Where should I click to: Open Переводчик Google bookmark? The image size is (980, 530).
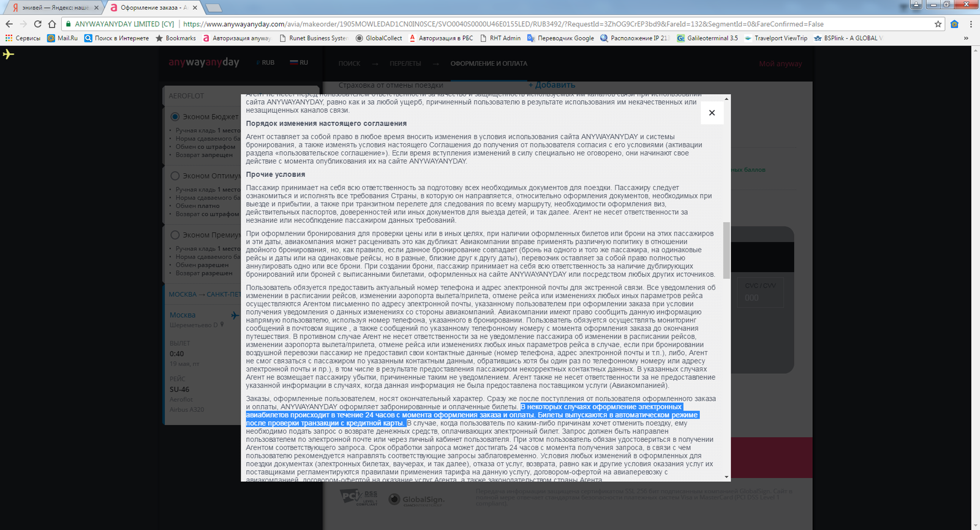(x=560, y=38)
